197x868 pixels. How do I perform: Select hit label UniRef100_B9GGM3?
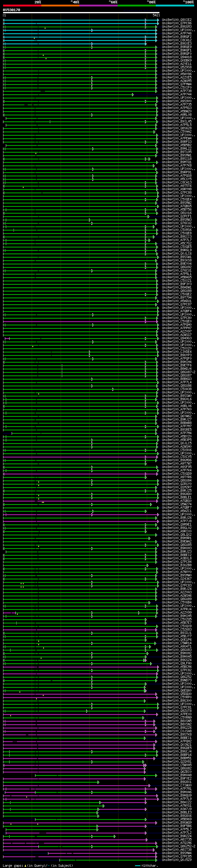pos(177,26)
